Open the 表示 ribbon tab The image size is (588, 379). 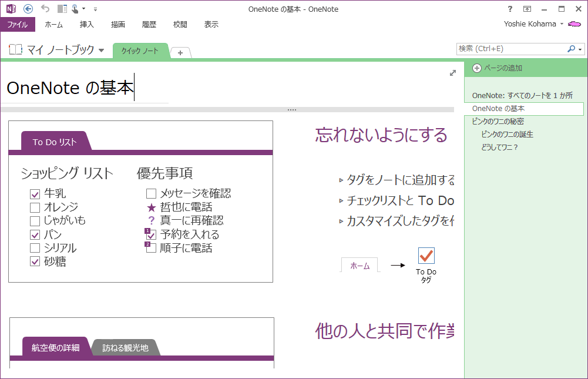pyautogui.click(x=211, y=25)
